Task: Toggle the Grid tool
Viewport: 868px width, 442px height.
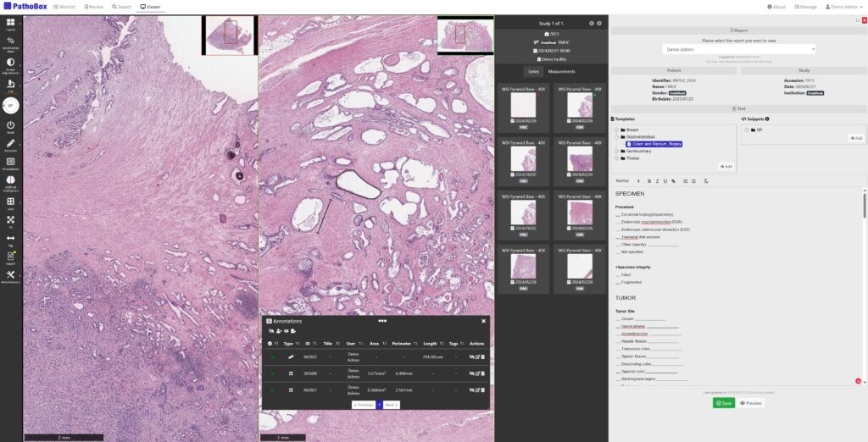Action: click(x=10, y=203)
